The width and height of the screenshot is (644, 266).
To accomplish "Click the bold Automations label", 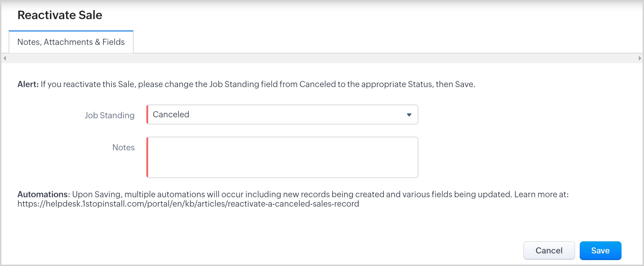I will [x=42, y=194].
